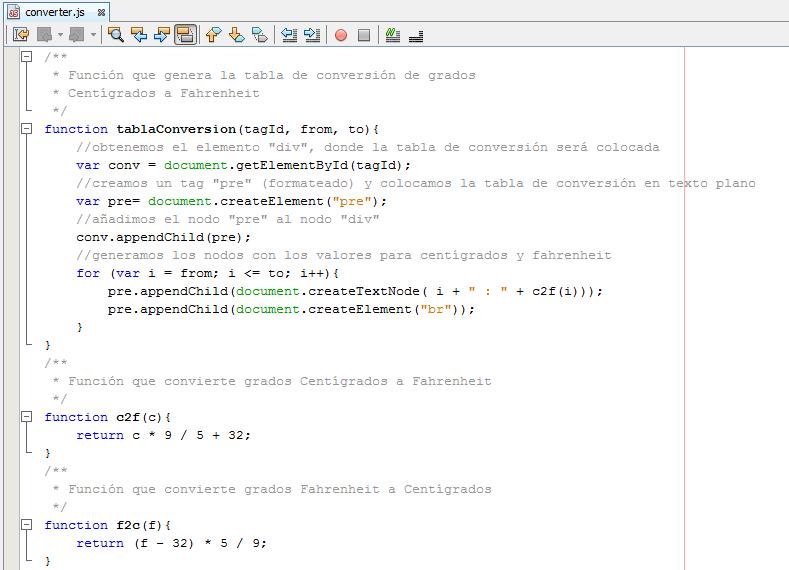Collapse the f2c function fold
Image resolution: width=789 pixels, height=570 pixels.
tap(27, 525)
